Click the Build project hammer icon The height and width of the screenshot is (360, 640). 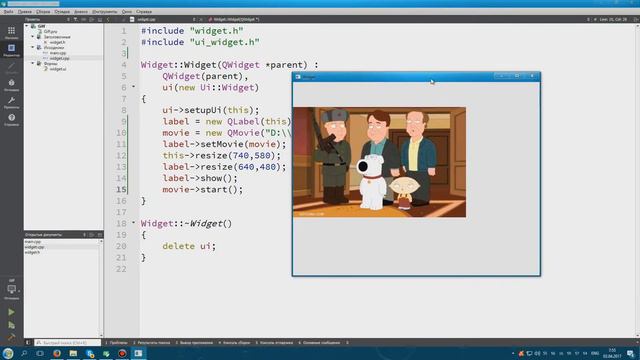(11, 338)
